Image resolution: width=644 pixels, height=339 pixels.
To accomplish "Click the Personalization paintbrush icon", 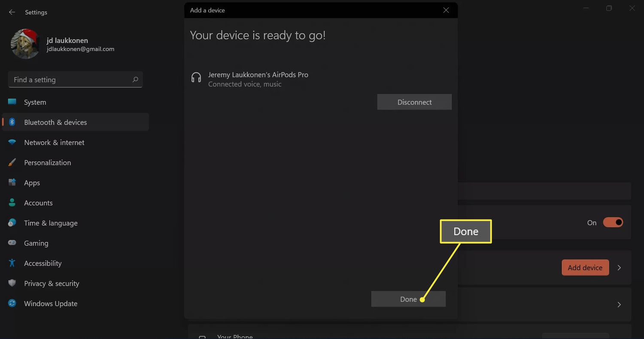I will pyautogui.click(x=12, y=162).
